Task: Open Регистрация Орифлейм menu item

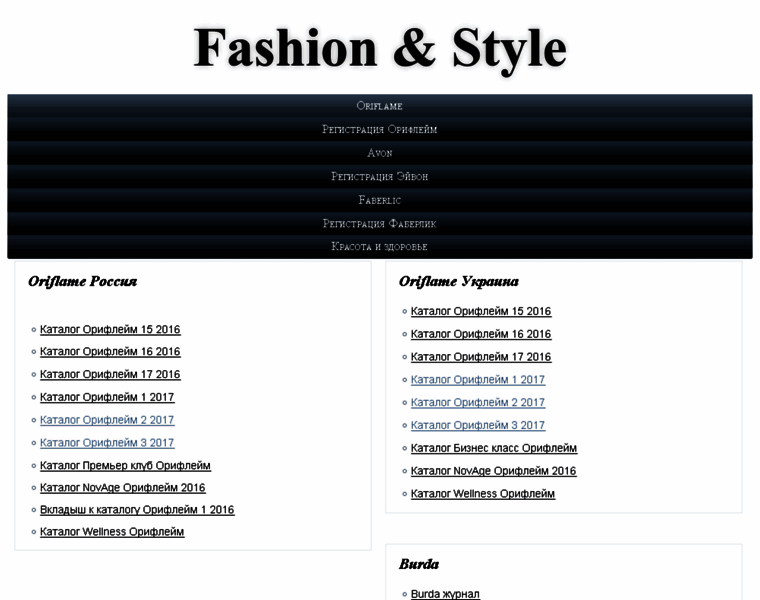Action: click(x=380, y=129)
